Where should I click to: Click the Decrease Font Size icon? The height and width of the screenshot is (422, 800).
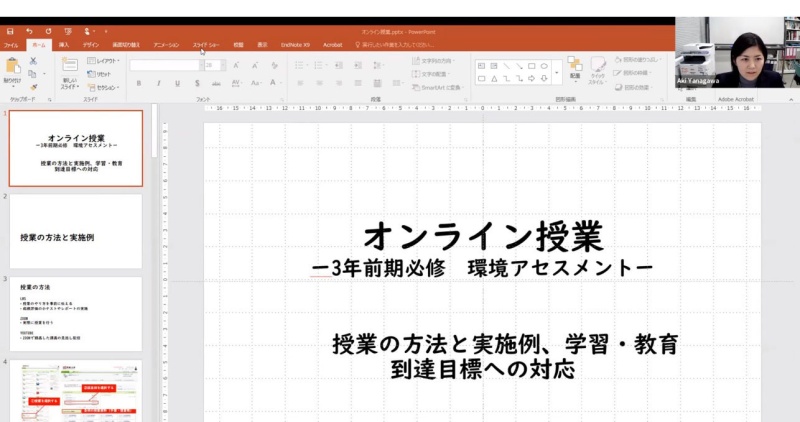[x=255, y=65]
